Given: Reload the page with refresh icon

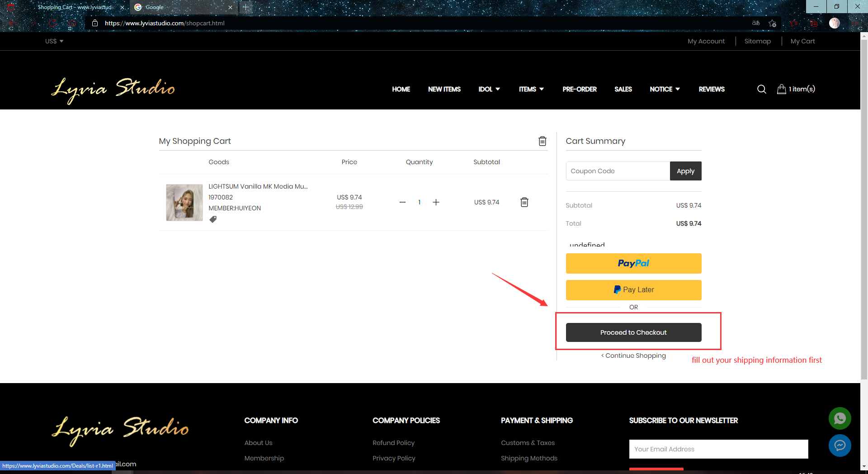Looking at the screenshot, I should coord(52,23).
